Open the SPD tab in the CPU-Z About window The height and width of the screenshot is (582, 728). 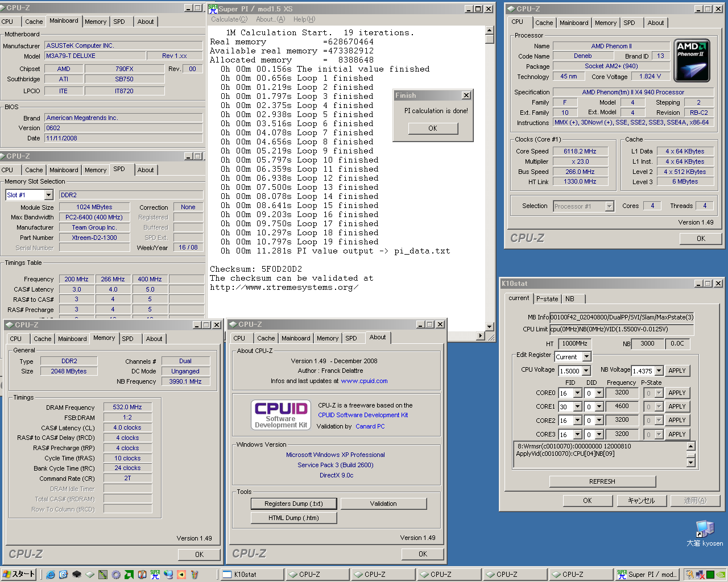click(351, 338)
